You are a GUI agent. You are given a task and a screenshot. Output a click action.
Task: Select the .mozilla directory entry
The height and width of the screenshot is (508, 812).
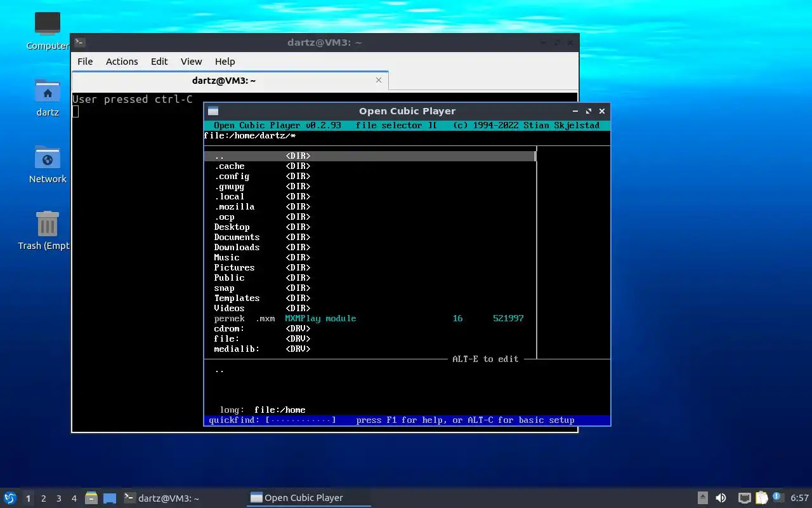click(x=370, y=207)
